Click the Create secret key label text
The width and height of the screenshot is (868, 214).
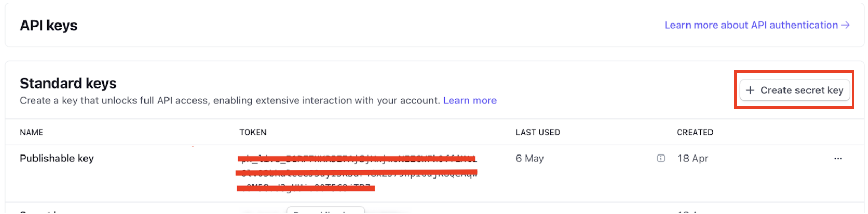pyautogui.click(x=802, y=90)
